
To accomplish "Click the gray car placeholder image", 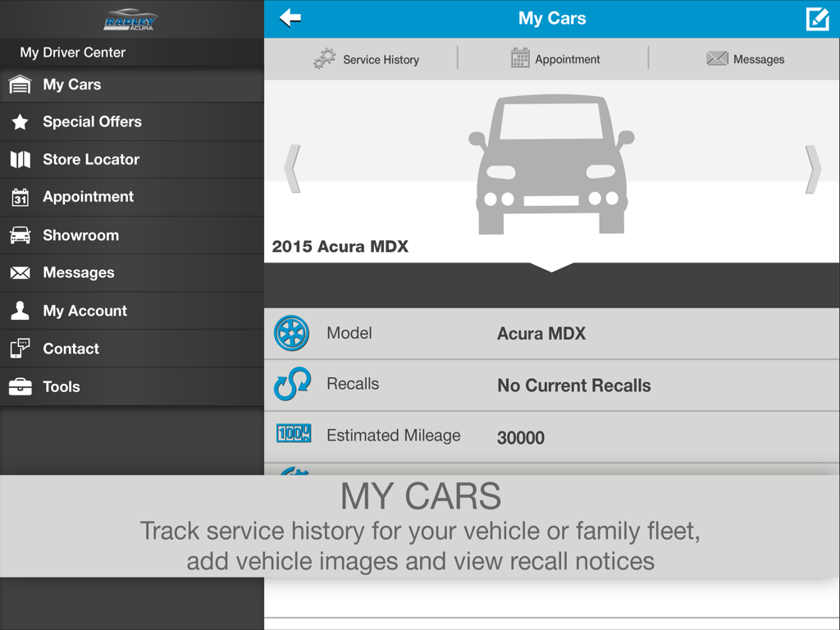I will [x=552, y=164].
